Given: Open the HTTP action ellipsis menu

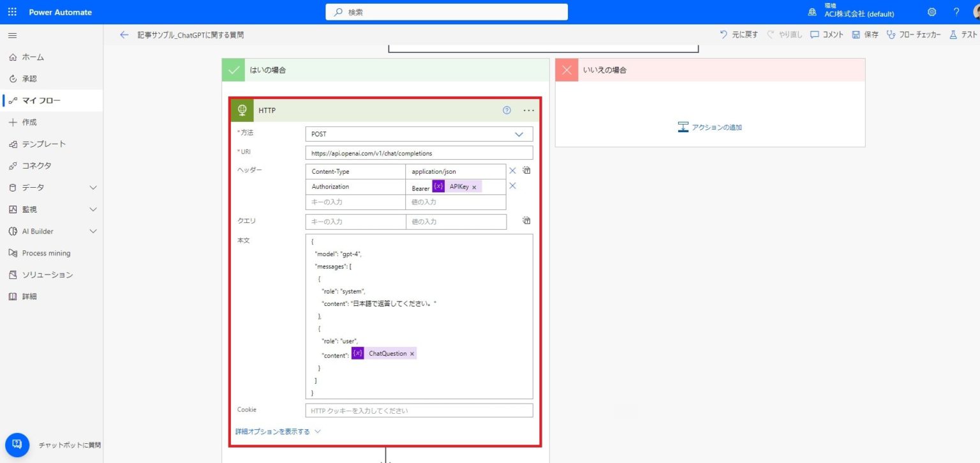Looking at the screenshot, I should click(528, 110).
